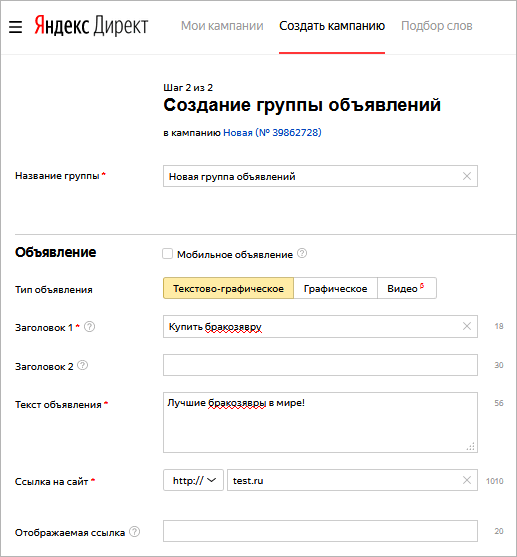Open the Заголовок 1 help icon
This screenshot has height=557, width=517.
click(x=90, y=326)
